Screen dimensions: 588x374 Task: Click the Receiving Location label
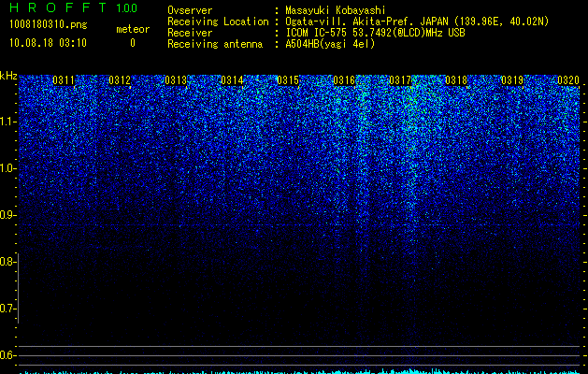pos(218,22)
